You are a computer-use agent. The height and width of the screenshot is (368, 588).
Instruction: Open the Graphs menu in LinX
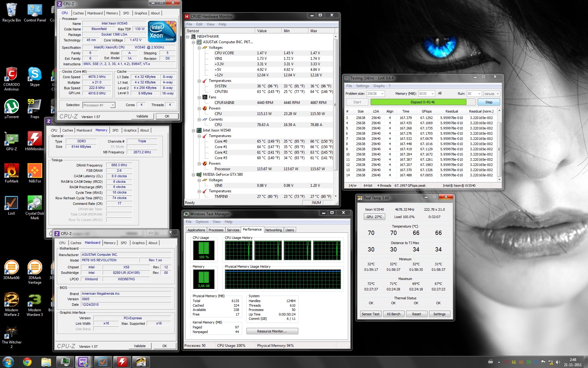click(x=379, y=86)
